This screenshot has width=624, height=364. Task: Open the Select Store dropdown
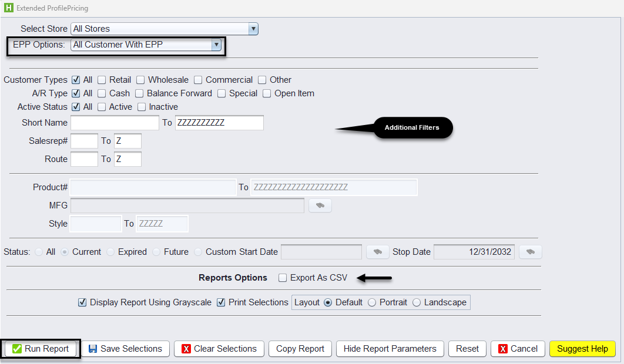[253, 28]
